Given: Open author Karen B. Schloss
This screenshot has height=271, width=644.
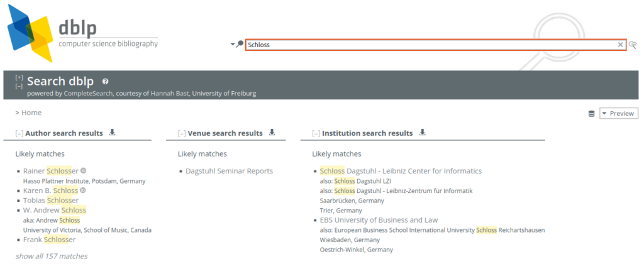Looking at the screenshot, I should coord(50,191).
